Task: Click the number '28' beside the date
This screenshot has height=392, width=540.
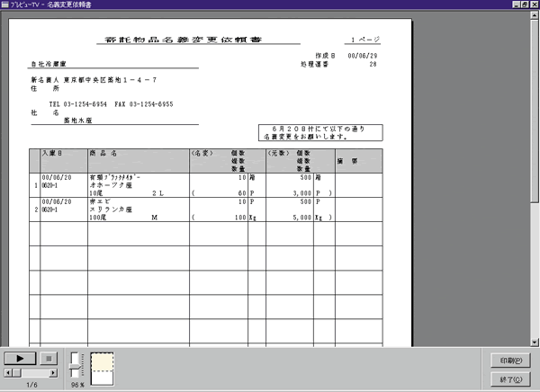Action: pos(373,64)
